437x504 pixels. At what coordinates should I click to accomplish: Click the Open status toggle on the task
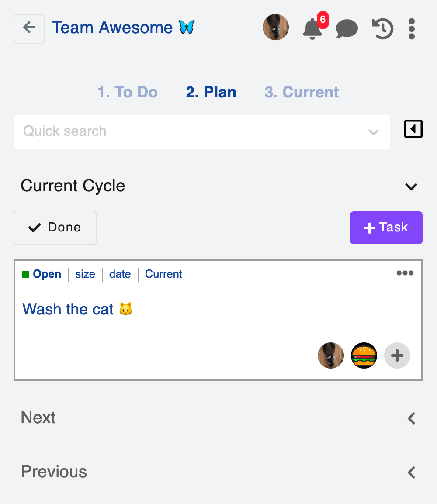coord(42,274)
